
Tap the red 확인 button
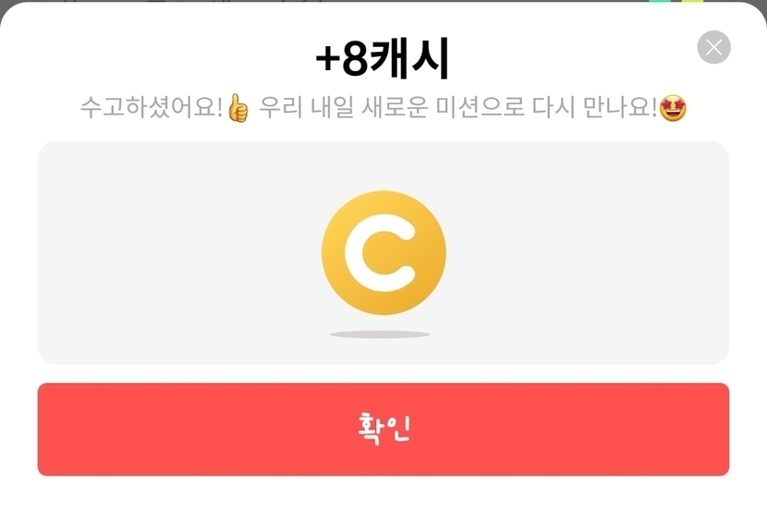[383, 429]
